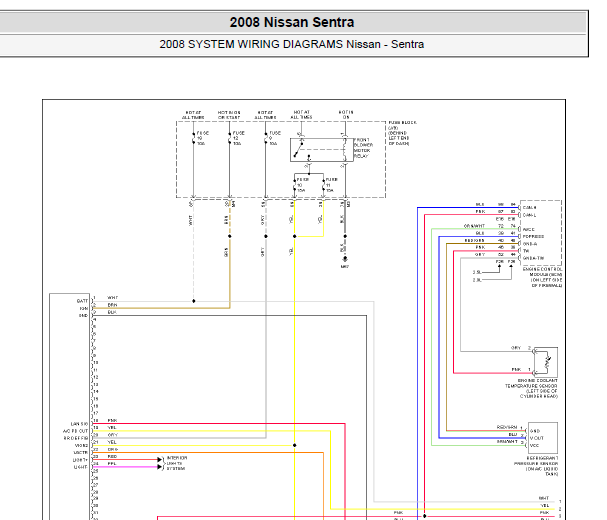Click the 'VIGN2' pin label
This screenshot has width=607, height=520.
coord(82,446)
